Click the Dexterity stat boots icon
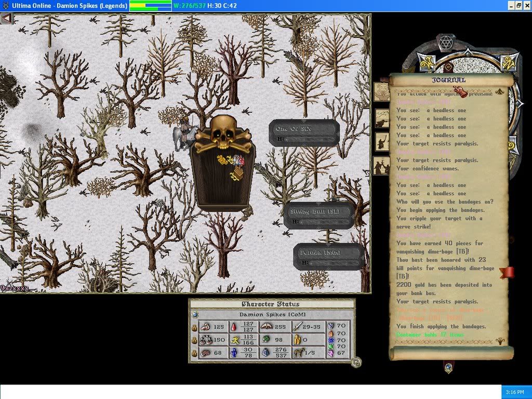The height and width of the screenshot is (399, 532). click(205, 340)
